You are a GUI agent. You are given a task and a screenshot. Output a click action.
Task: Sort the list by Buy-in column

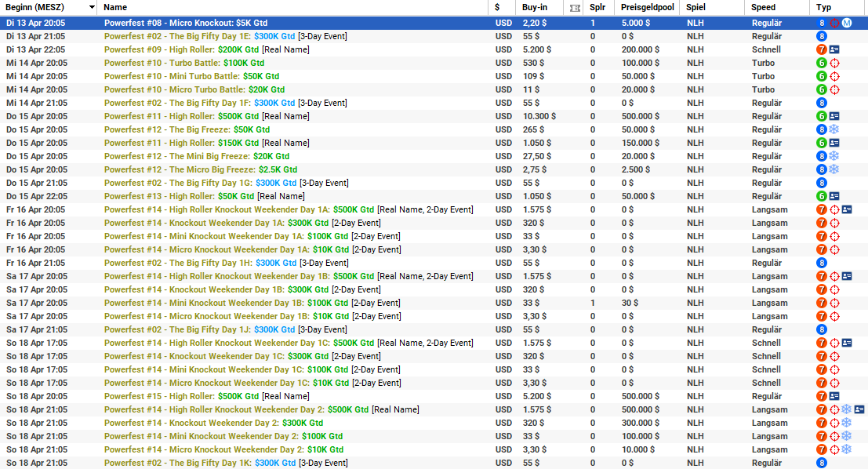535,7
